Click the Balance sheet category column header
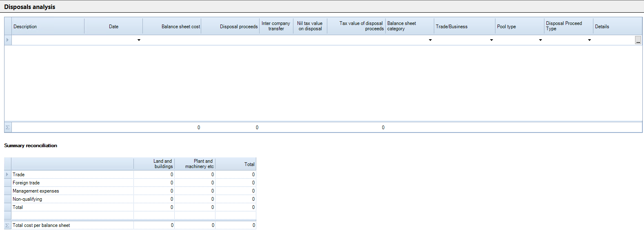 (x=410, y=27)
